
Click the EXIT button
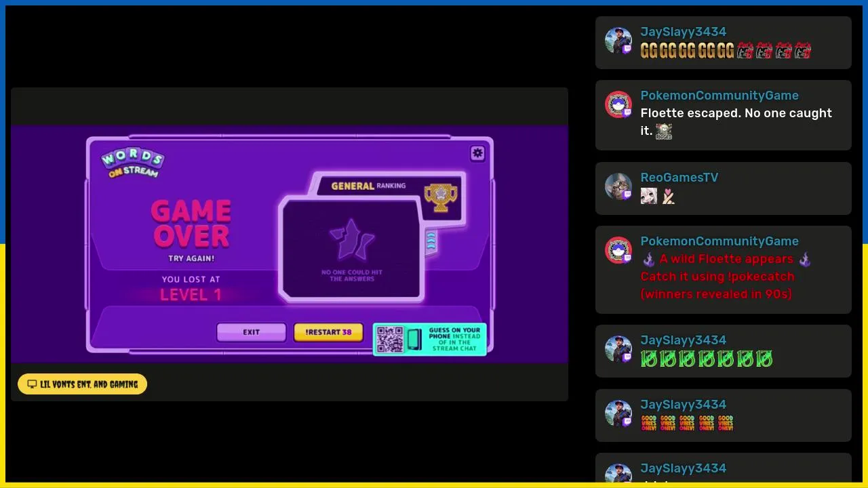[252, 332]
